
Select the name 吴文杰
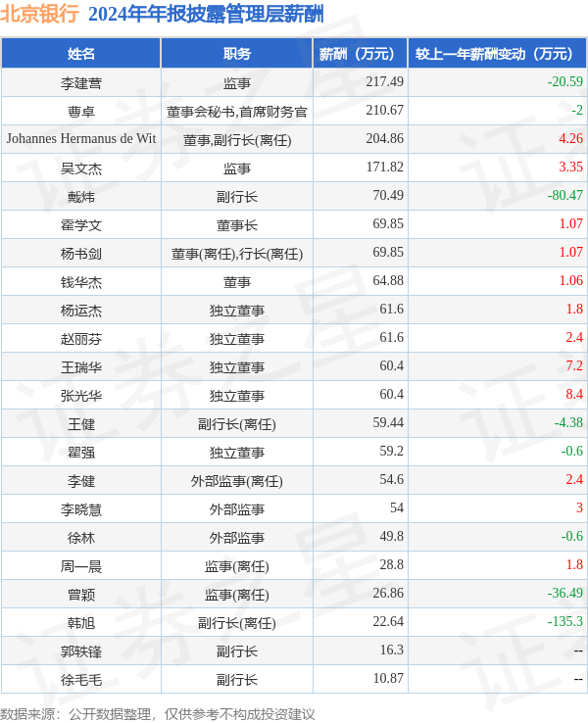click(x=81, y=169)
